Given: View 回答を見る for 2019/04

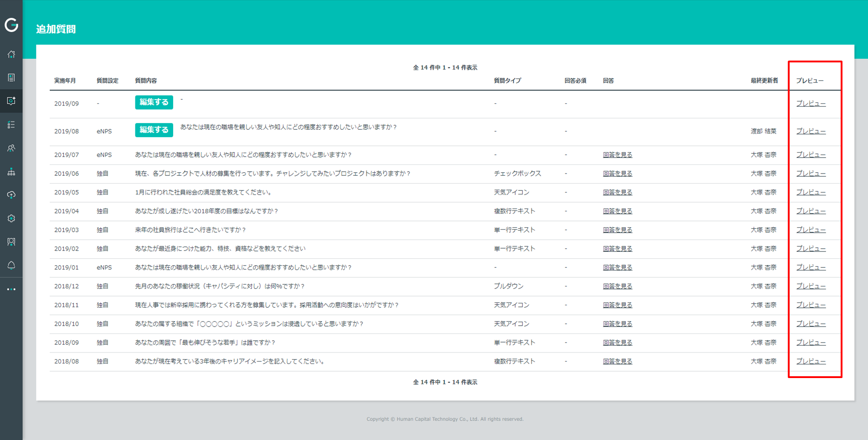Looking at the screenshot, I should 617,211.
